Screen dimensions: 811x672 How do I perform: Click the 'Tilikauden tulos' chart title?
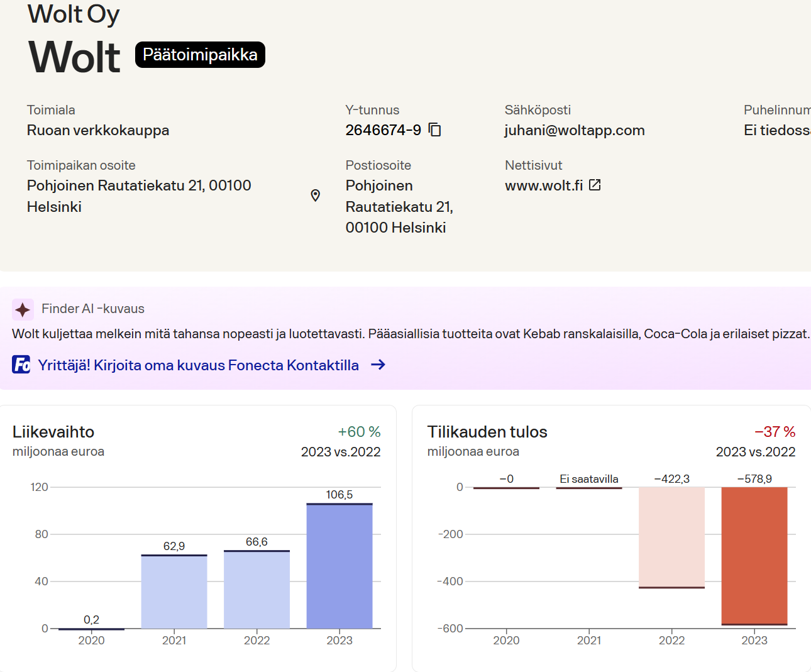(487, 432)
